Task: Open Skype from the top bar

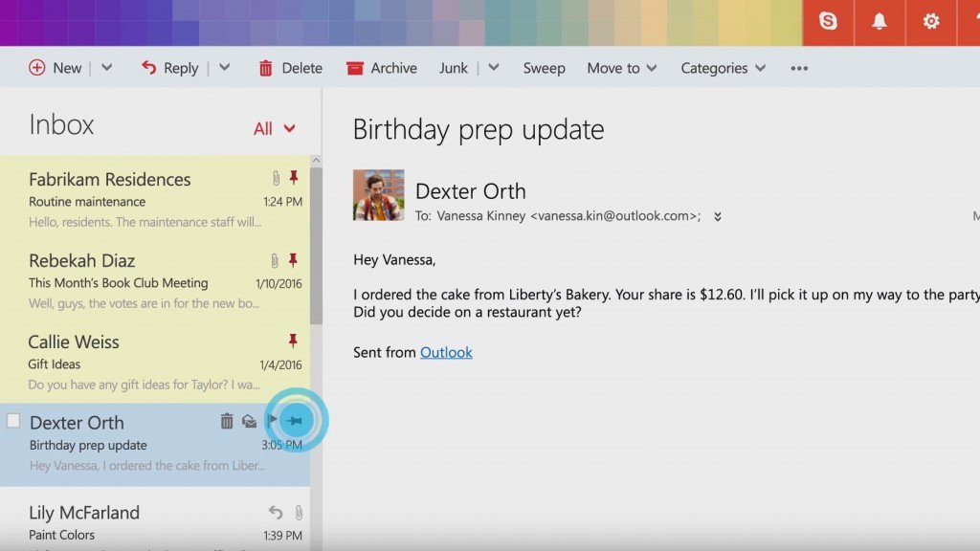Action: [828, 21]
